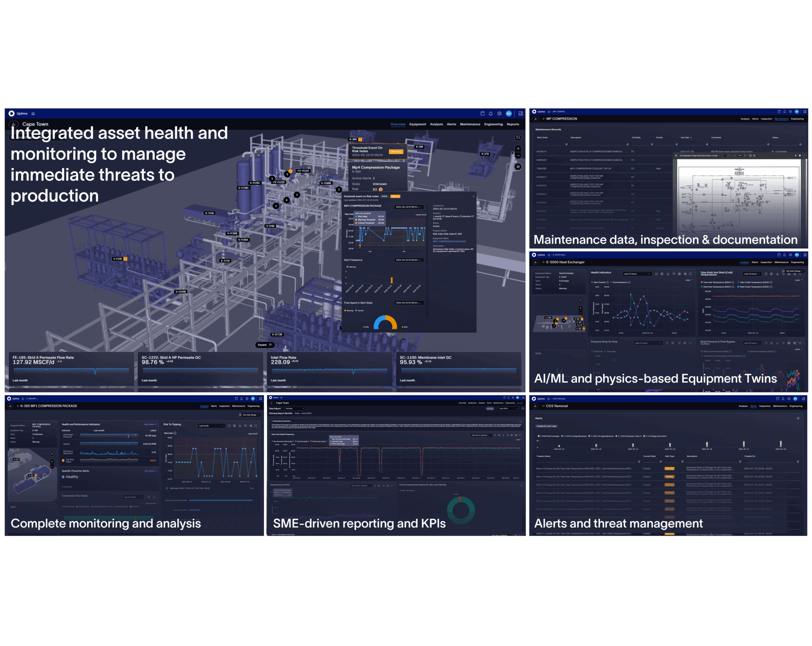Open date range dropdown in MP4 Compression Package popup
Viewport: 812px width, 646px height.
(409, 207)
